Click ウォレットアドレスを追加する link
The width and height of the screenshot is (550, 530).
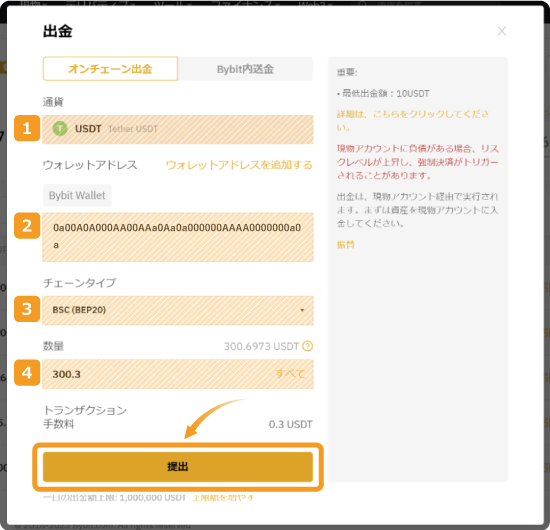pyautogui.click(x=239, y=165)
